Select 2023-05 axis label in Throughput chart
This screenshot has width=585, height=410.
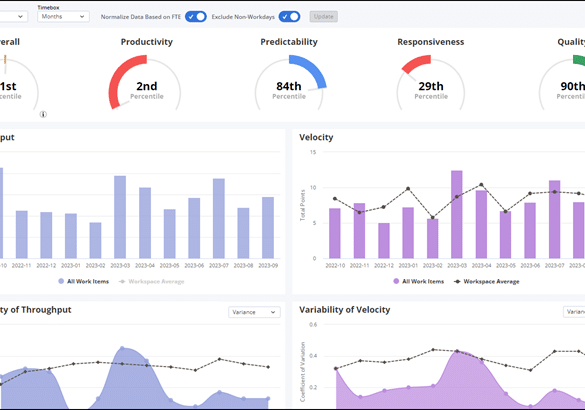pyautogui.click(x=169, y=266)
